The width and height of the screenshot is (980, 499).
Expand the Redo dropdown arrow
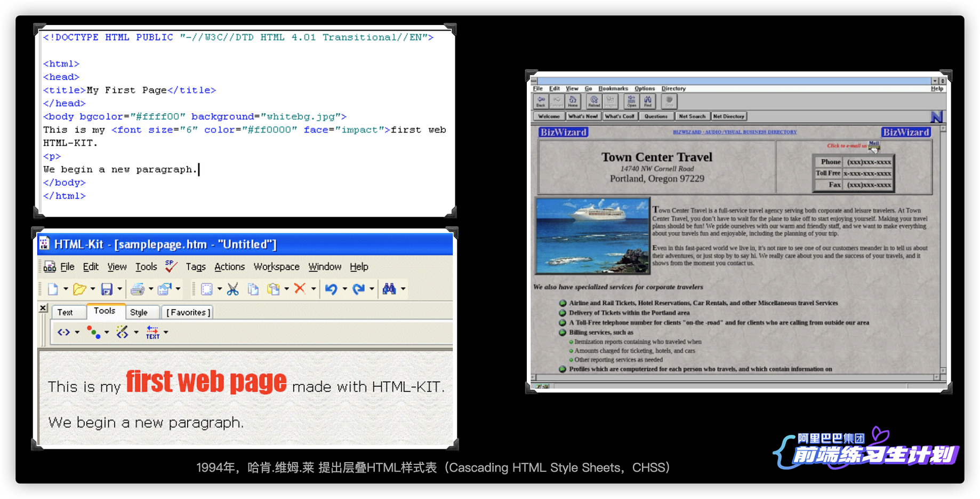tap(372, 289)
